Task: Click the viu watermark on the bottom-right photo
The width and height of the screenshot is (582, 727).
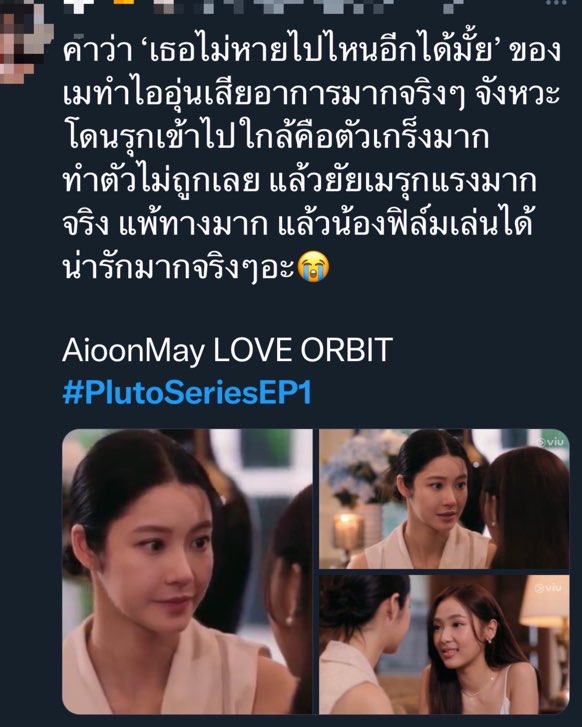Action: [548, 588]
